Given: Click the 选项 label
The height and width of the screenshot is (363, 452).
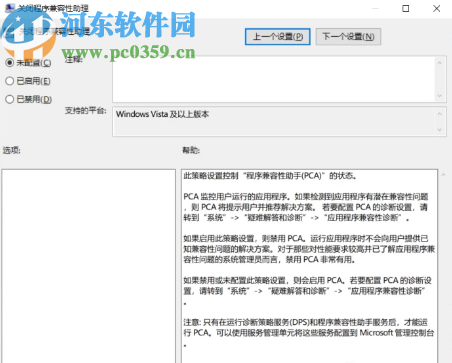Looking at the screenshot, I should tap(12, 150).
